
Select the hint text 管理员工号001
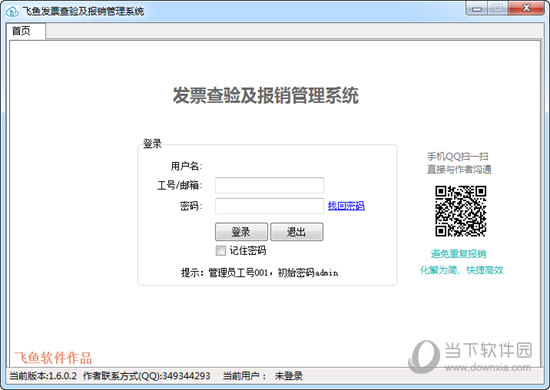[x=238, y=273]
